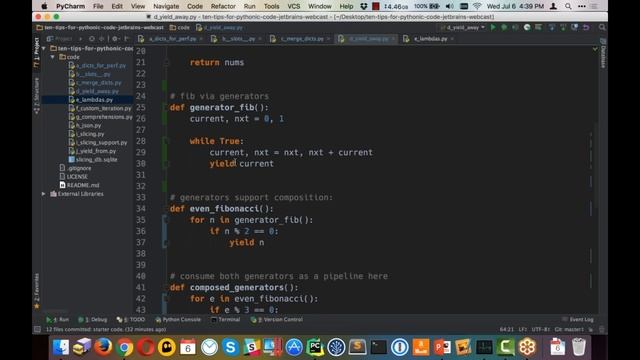Open the Trash from the Dock
This screenshot has width=640, height=360.
(579, 347)
